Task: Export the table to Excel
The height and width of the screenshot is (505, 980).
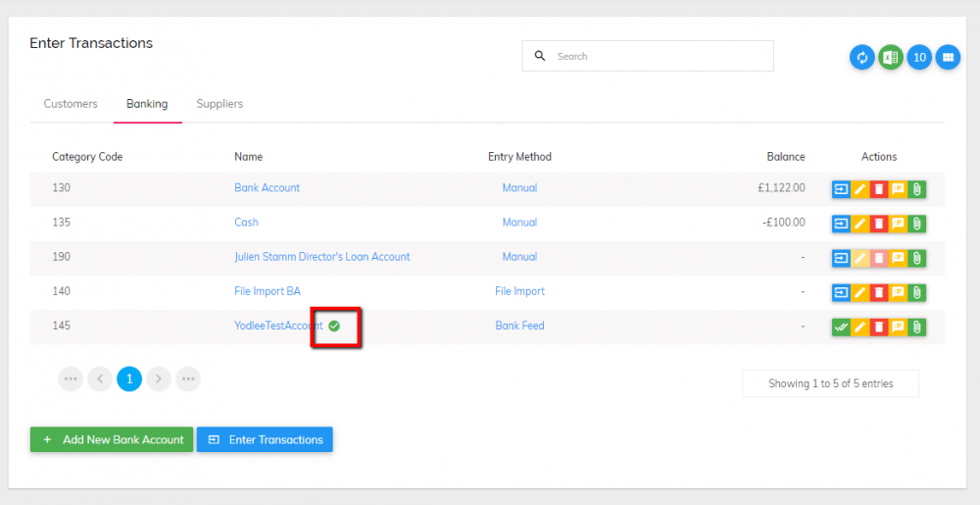Action: 891,58
